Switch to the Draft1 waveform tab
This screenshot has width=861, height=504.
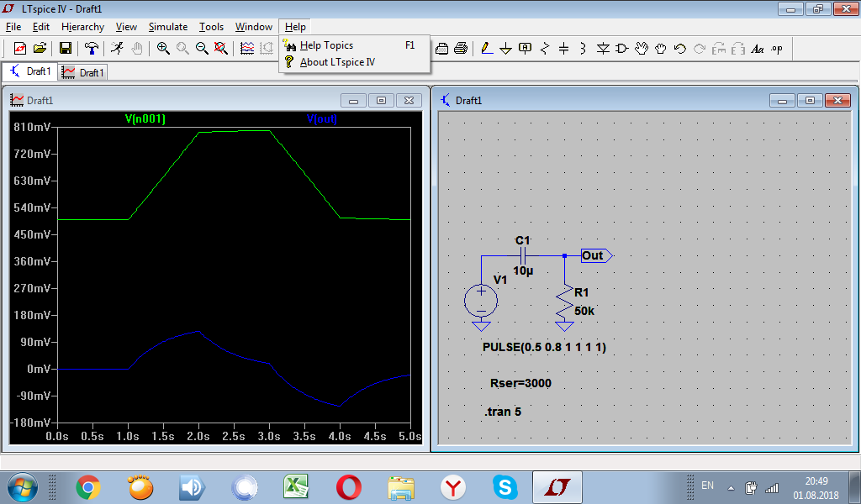tap(84, 72)
